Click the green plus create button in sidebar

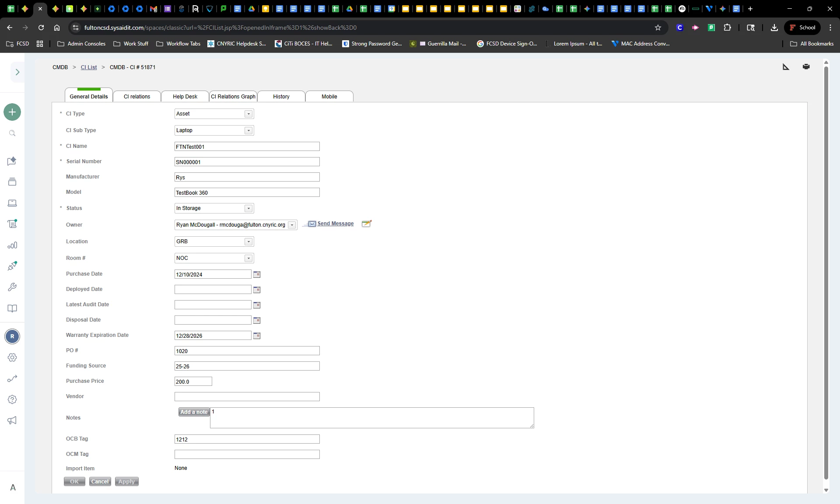point(12,112)
